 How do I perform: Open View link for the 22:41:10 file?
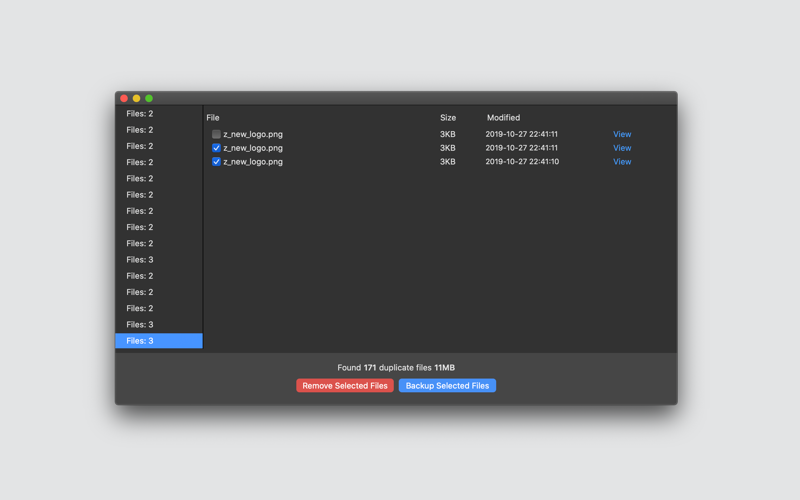coord(622,162)
